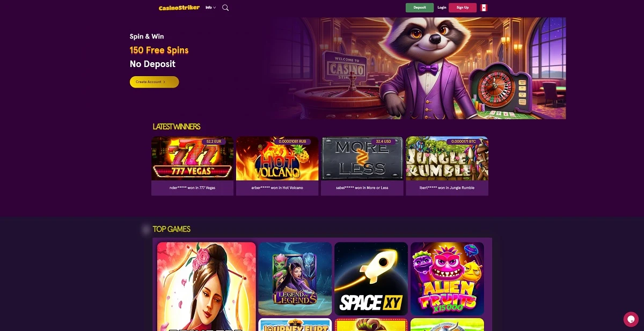Open the Jungle Rumble game thumbnail
Screen dimensions: 644x331
click(447, 158)
